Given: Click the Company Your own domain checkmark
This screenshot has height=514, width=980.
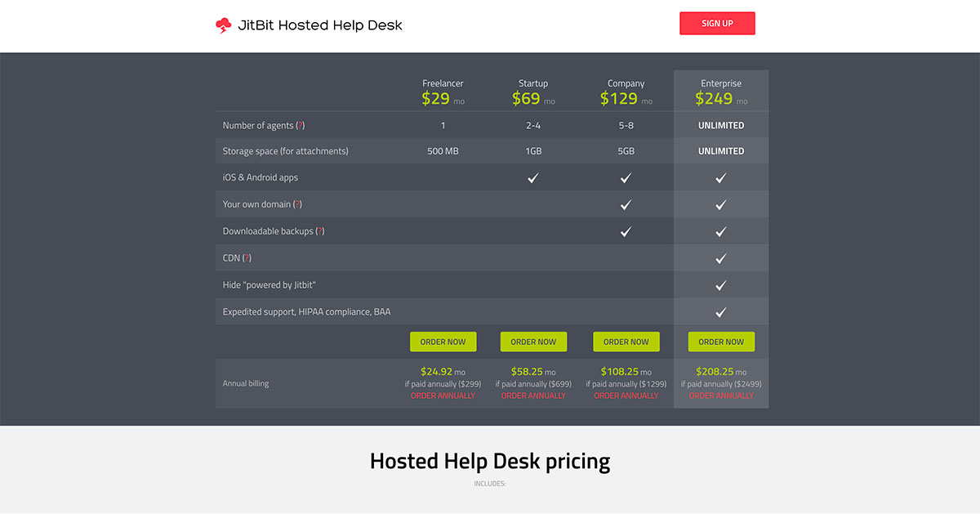Looking at the screenshot, I should click(626, 204).
